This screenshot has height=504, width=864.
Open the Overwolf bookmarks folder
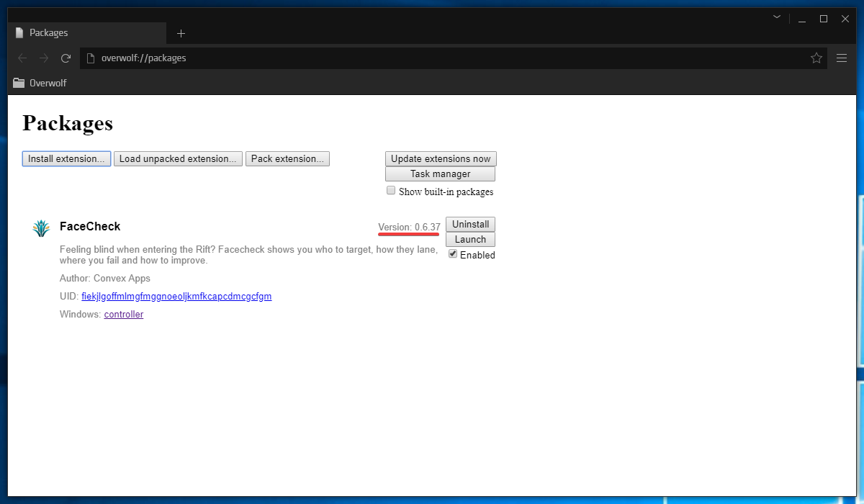(40, 83)
